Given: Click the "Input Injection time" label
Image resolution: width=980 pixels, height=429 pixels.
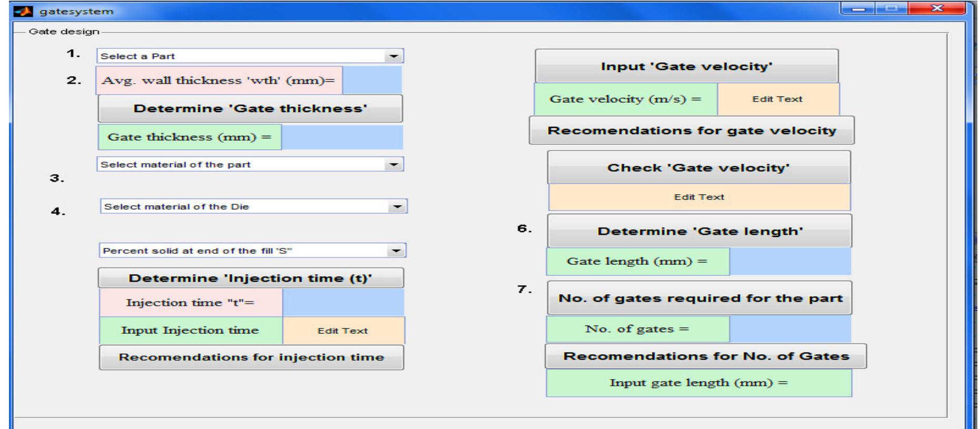Looking at the screenshot, I should click(191, 331).
